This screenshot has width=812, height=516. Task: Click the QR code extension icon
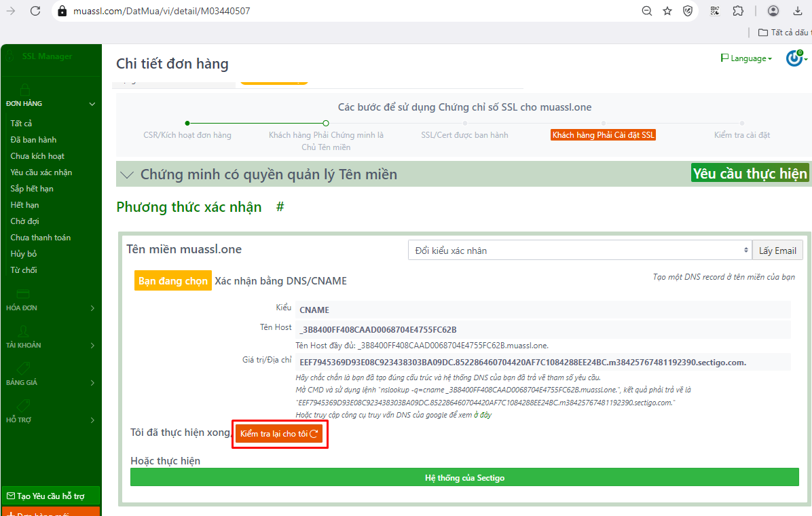coord(715,11)
